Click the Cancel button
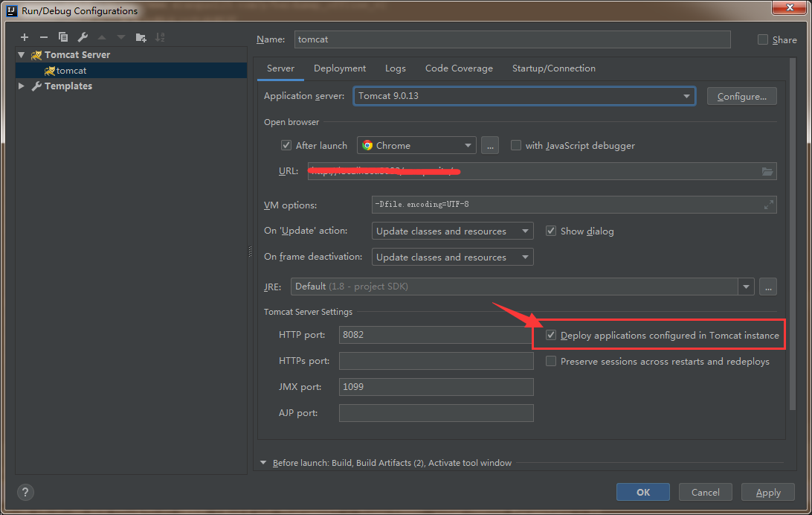The height and width of the screenshot is (515, 812). tap(706, 492)
